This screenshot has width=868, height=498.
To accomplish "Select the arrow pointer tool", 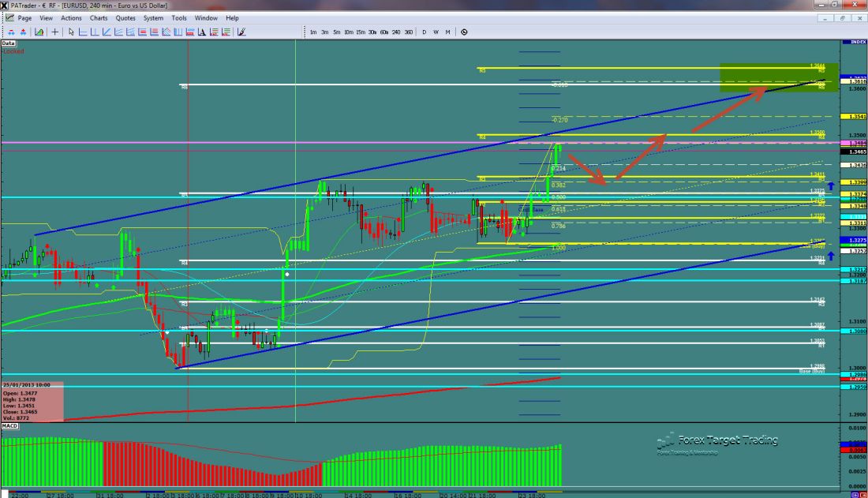I will coord(71,32).
